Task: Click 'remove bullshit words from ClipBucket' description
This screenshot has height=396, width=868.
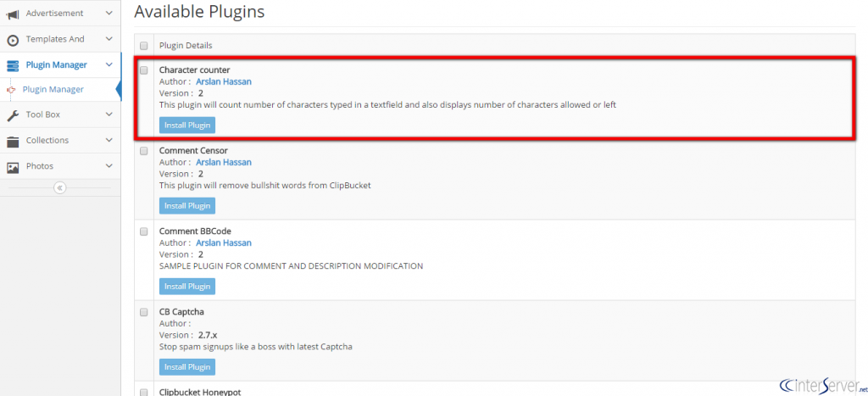Action: 265,186
